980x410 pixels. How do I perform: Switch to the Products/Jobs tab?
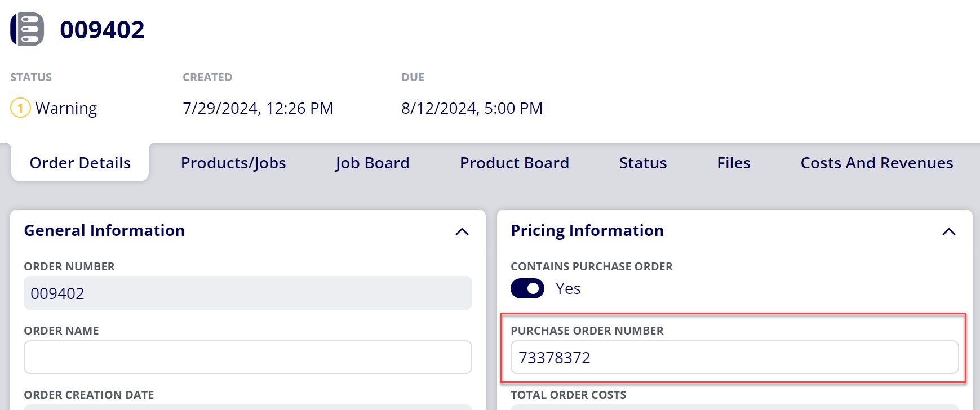click(233, 163)
